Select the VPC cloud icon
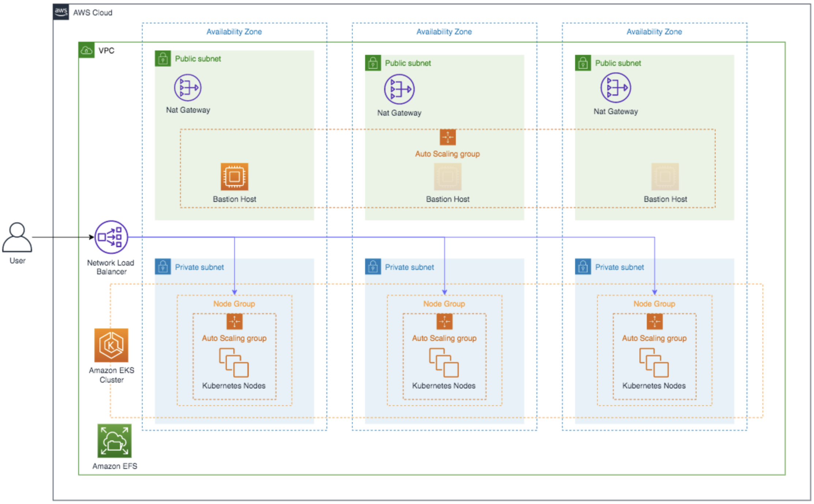Screen dimensions: 814x504 coord(86,50)
